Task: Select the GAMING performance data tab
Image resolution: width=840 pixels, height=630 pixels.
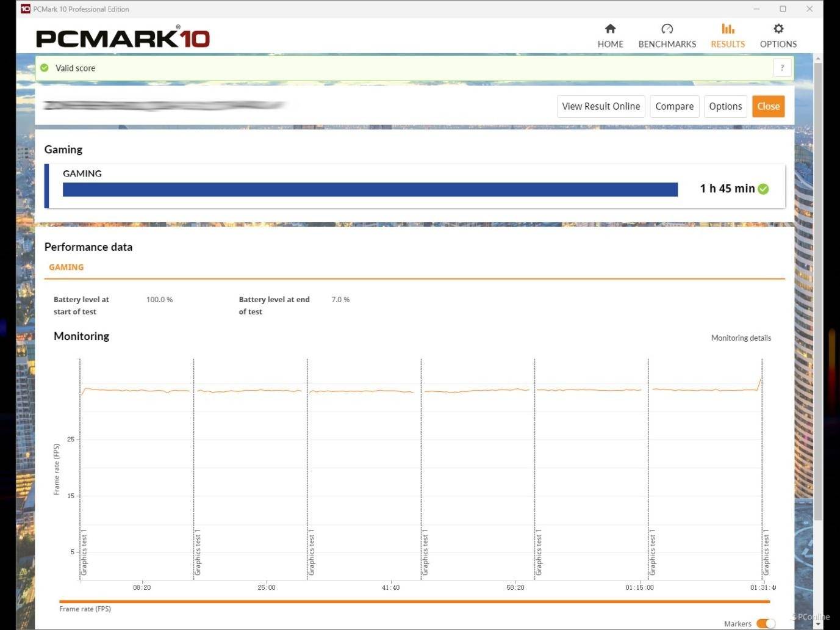Action: (x=66, y=267)
